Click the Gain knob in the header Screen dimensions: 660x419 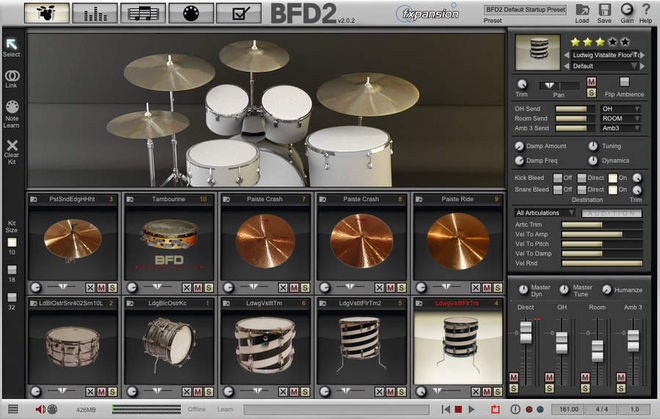tap(627, 9)
